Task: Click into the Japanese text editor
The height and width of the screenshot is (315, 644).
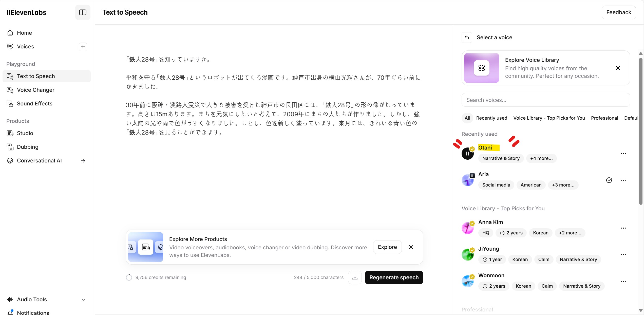Action: (x=274, y=96)
